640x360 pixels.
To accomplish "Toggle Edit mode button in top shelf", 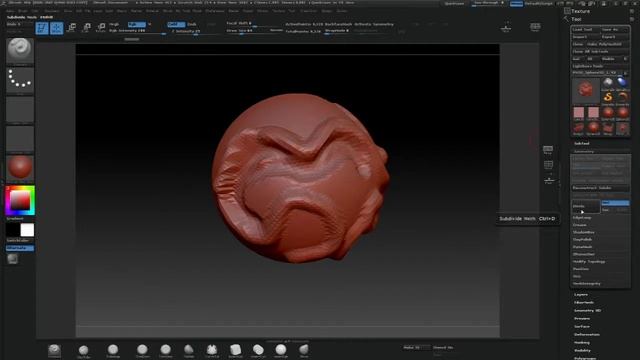I will [x=42, y=28].
